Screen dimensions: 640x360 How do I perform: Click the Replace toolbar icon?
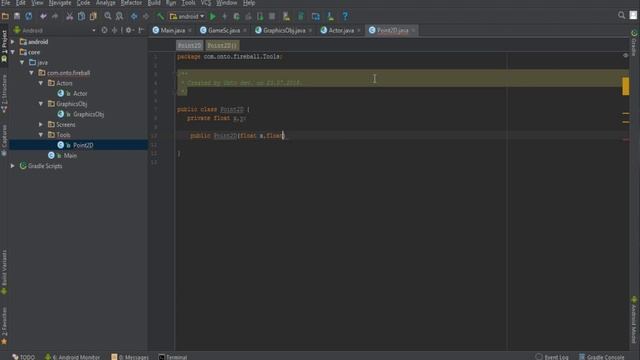tap(119, 16)
